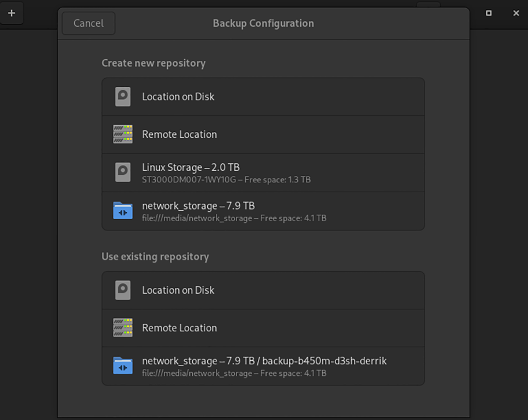Click the Linux Storage drive icon
528x420 pixels.
pyautogui.click(x=123, y=172)
